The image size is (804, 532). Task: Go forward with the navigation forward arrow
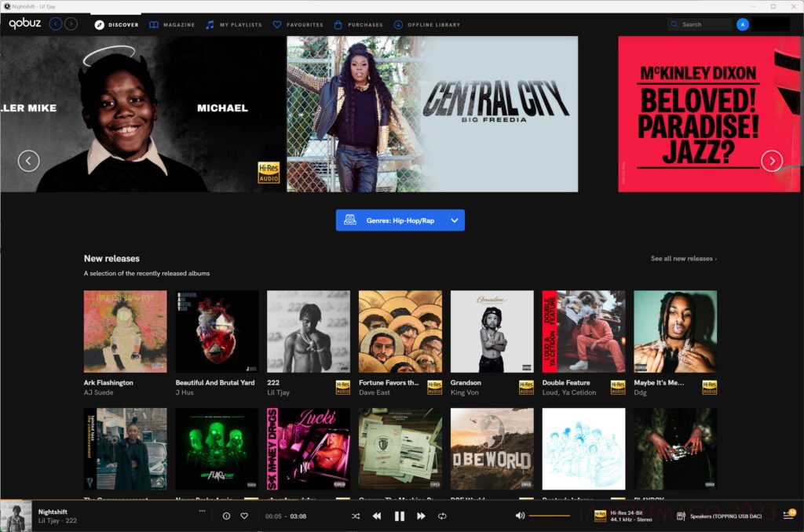tap(71, 24)
